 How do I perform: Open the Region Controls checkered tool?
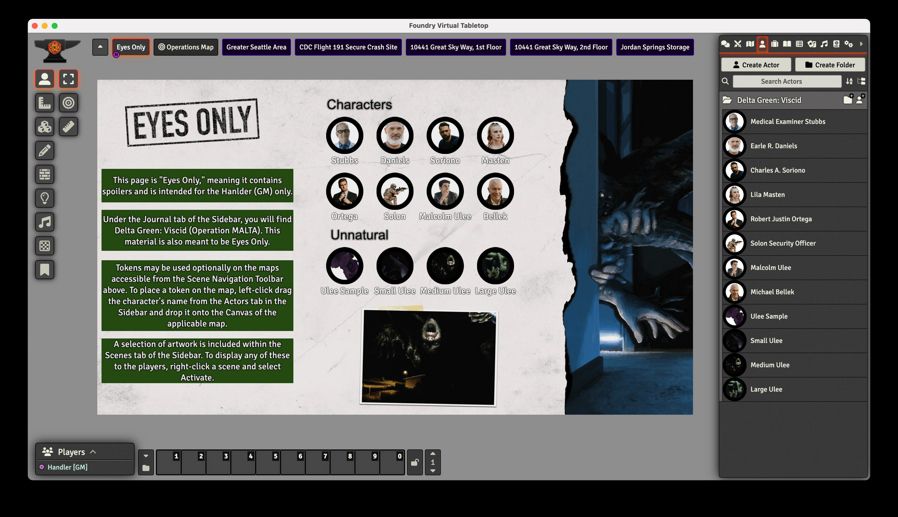45,246
